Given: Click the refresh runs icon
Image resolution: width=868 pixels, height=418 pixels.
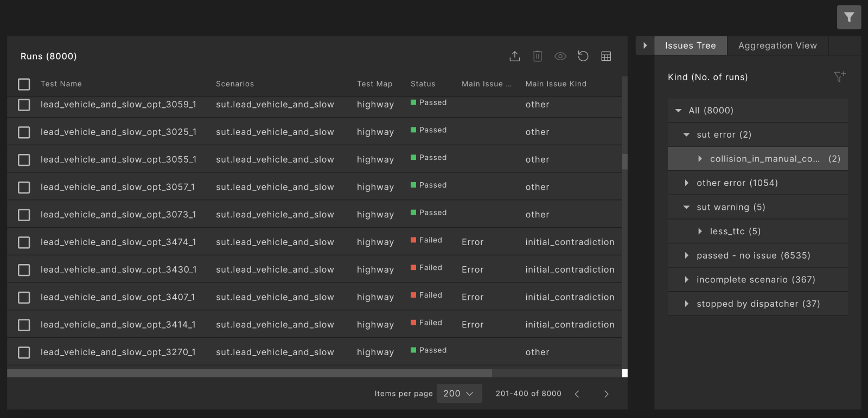Looking at the screenshot, I should 583,56.
